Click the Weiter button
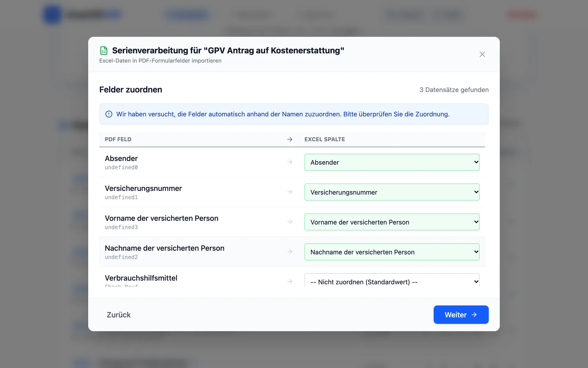 [x=461, y=315]
